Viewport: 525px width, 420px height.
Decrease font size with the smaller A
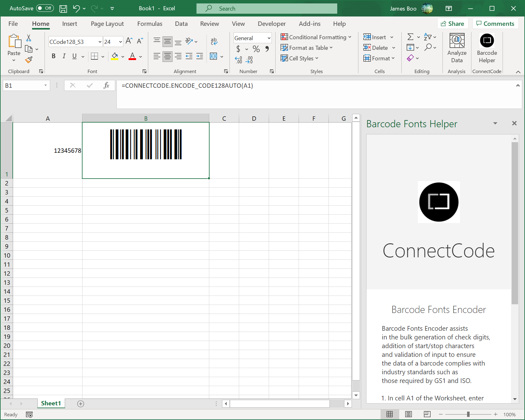point(140,41)
